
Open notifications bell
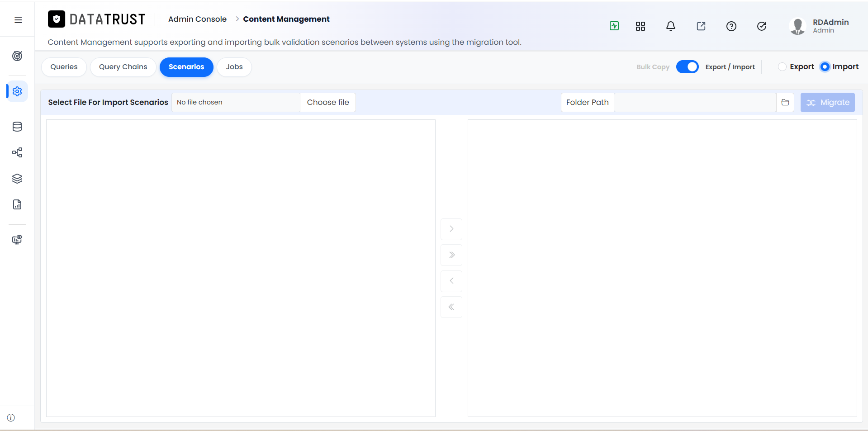pos(671,26)
